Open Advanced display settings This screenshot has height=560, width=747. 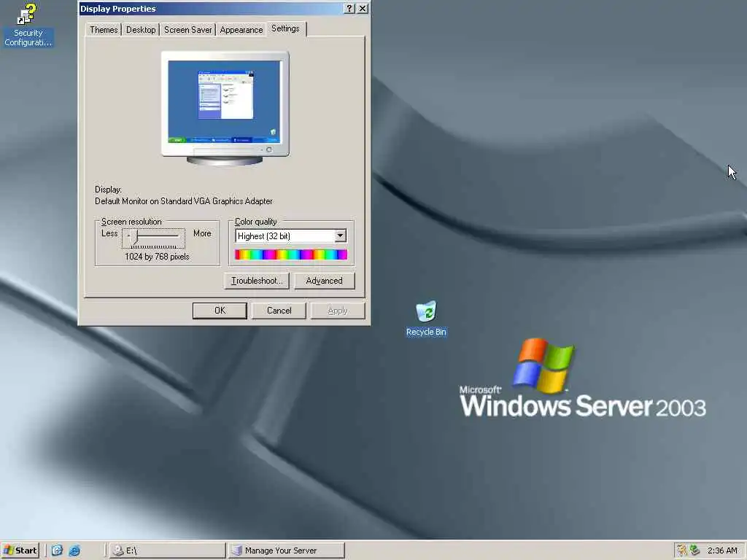(x=324, y=281)
